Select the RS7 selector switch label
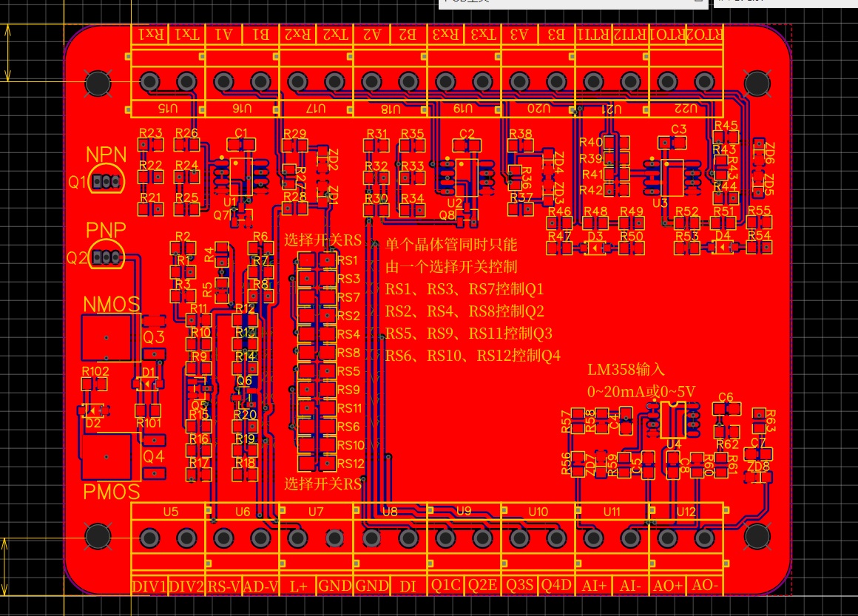 click(348, 297)
